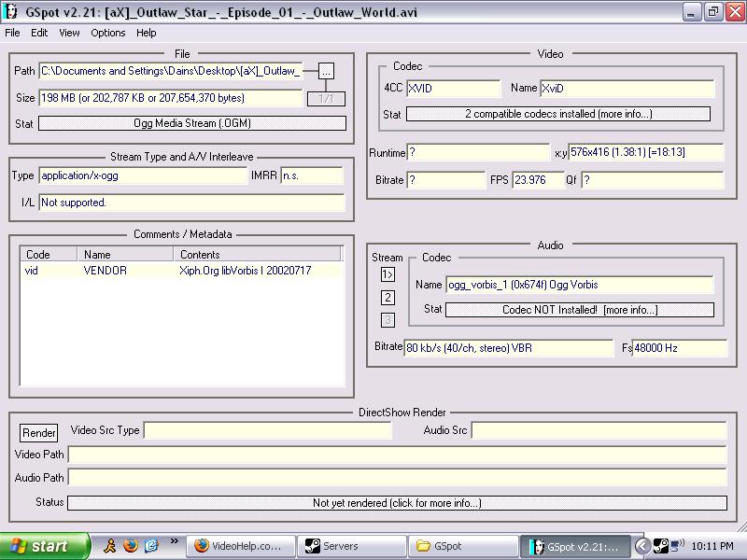Viewport: 747px width, 560px height.
Task: Launch AIM from the quick launch bar
Action: [x=110, y=546]
